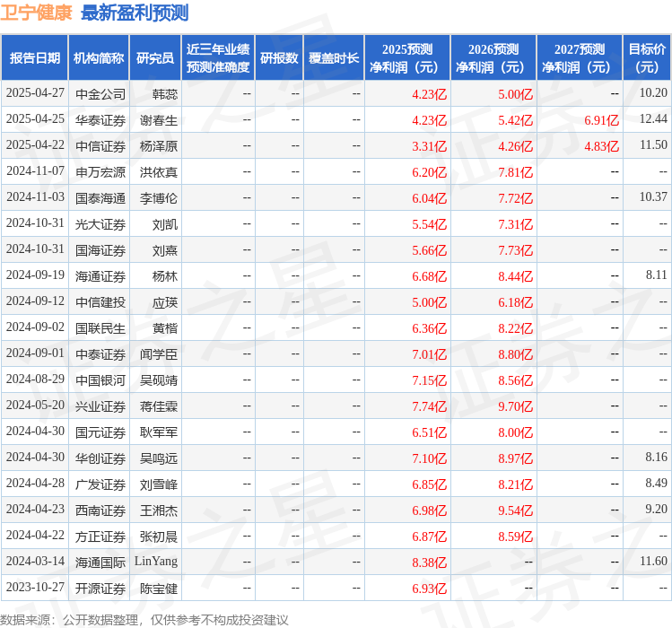The image size is (672, 628).
Task: Click target price 10.20
Action: point(653,93)
